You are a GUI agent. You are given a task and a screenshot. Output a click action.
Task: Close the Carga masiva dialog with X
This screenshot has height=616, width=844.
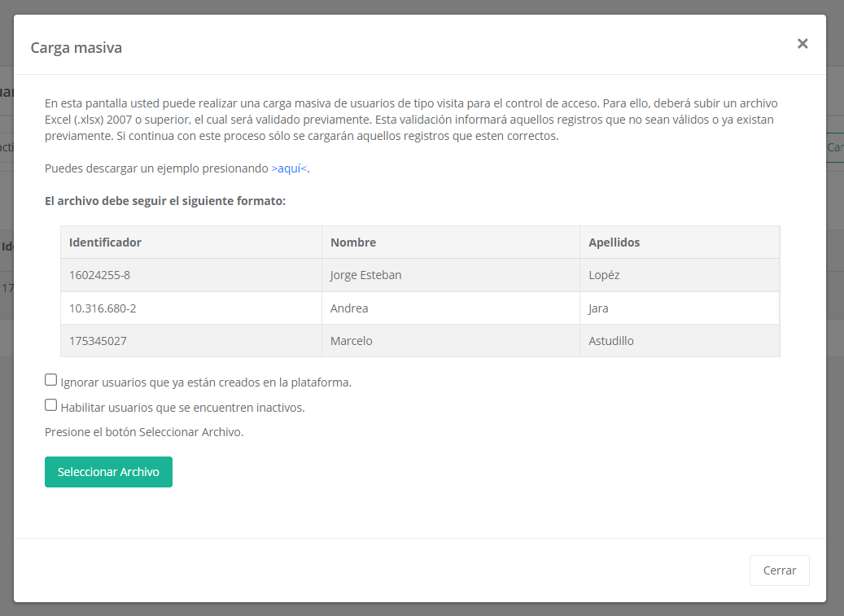(x=802, y=44)
